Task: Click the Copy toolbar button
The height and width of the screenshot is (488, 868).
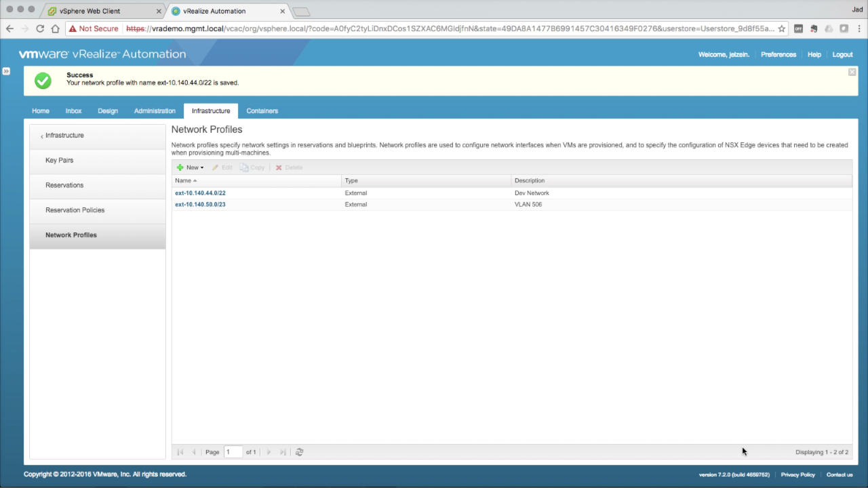Action: (252, 167)
